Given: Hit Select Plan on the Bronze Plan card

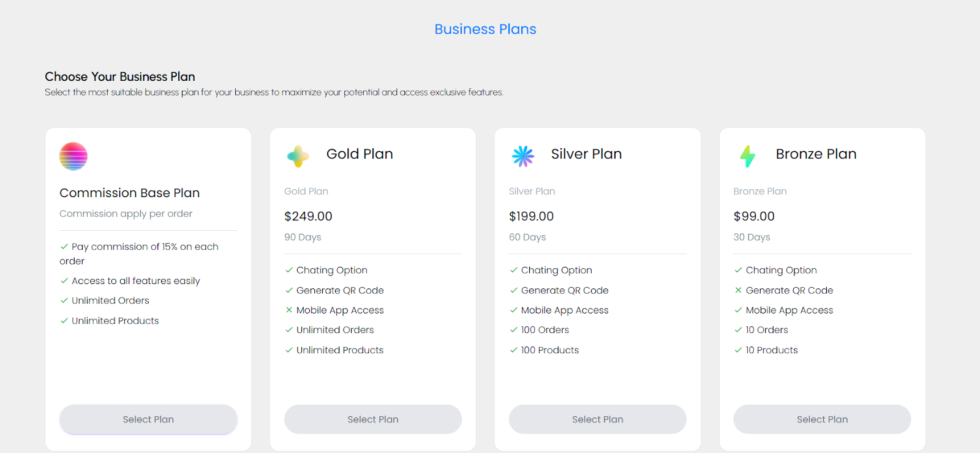Looking at the screenshot, I should (822, 419).
